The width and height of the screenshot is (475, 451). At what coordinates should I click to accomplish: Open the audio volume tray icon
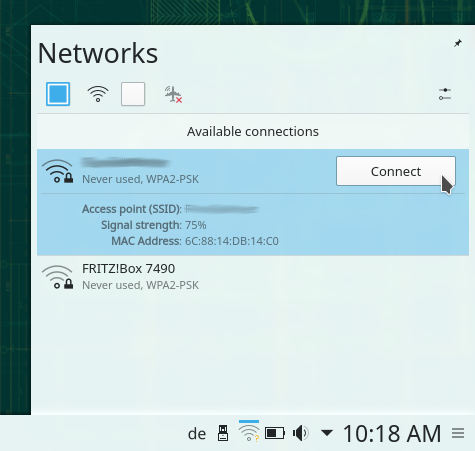[301, 433]
